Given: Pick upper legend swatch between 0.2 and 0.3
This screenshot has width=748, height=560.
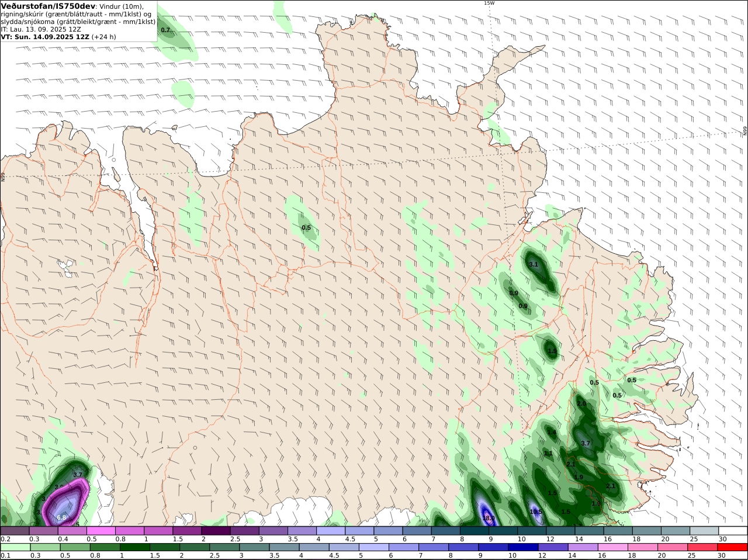Looking at the screenshot, I should click(15, 531).
